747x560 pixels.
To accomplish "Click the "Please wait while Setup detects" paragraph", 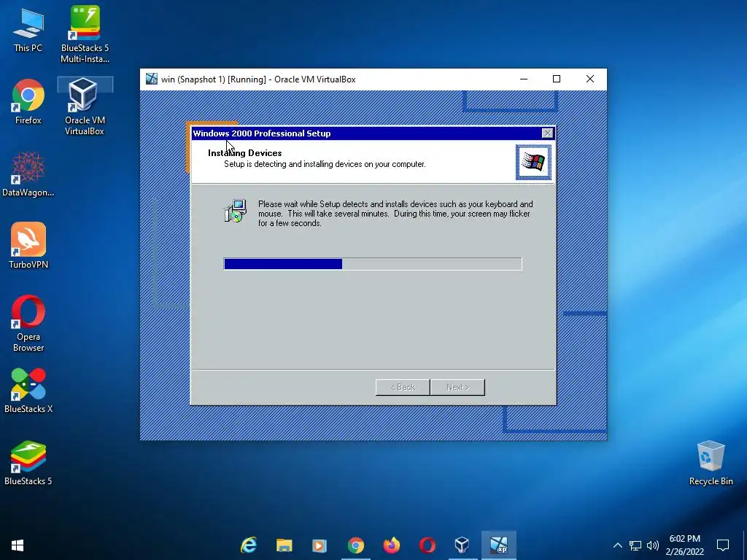I will 395,214.
